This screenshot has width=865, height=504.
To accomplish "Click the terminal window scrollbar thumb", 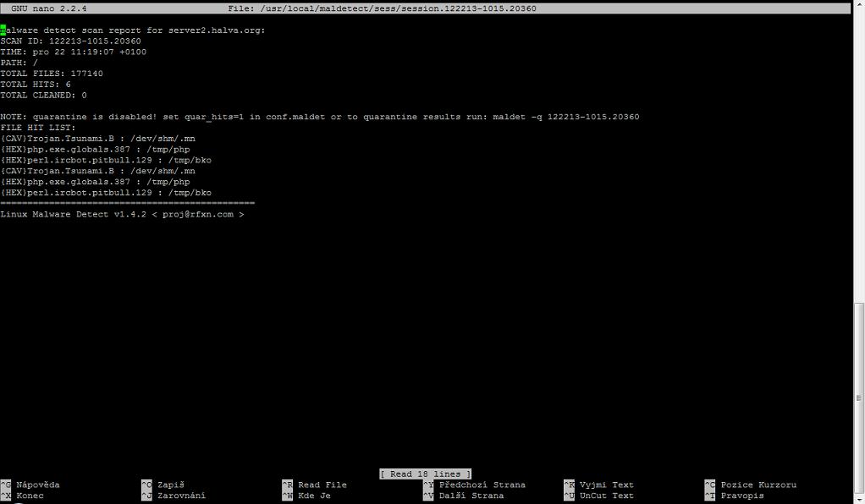I will click(858, 398).
